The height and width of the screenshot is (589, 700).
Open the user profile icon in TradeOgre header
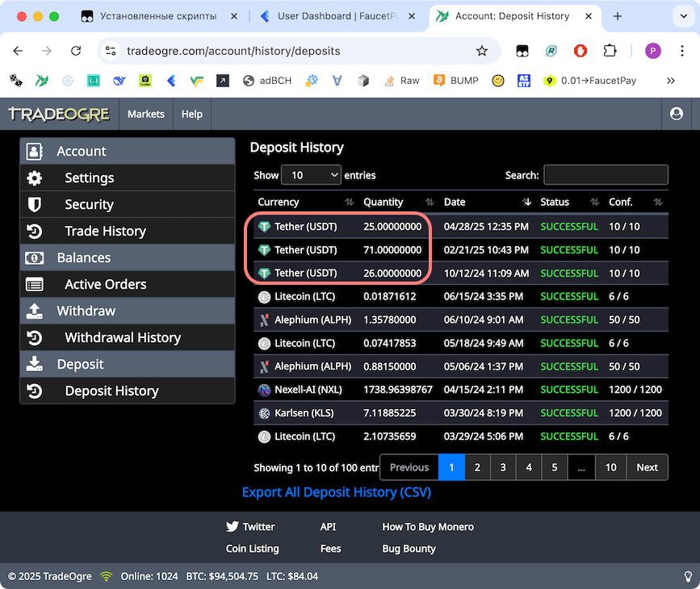(677, 114)
